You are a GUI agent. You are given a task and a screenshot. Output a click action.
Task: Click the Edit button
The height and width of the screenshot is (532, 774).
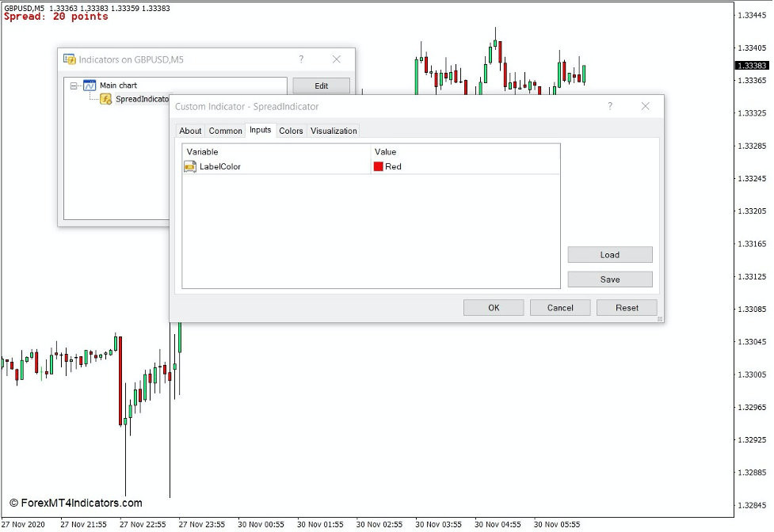320,85
